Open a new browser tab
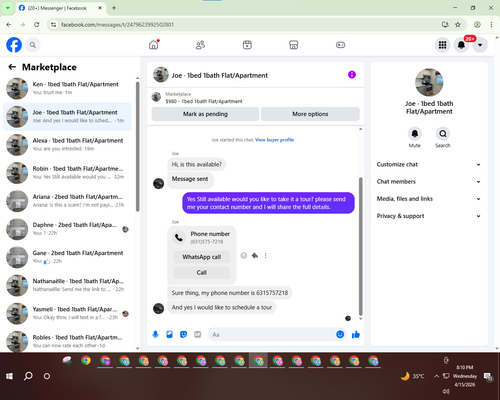This screenshot has width=500, height=400. click(114, 8)
